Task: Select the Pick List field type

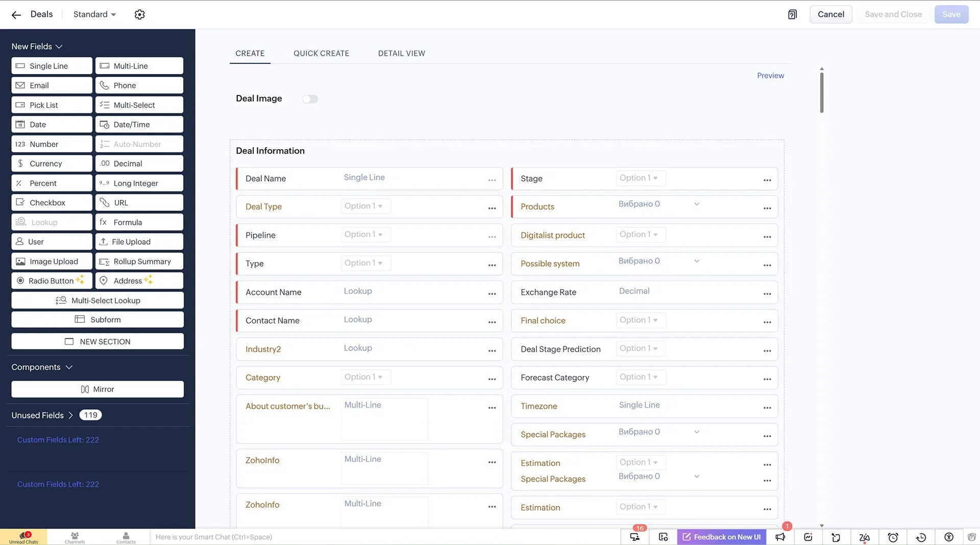Action: click(x=52, y=105)
